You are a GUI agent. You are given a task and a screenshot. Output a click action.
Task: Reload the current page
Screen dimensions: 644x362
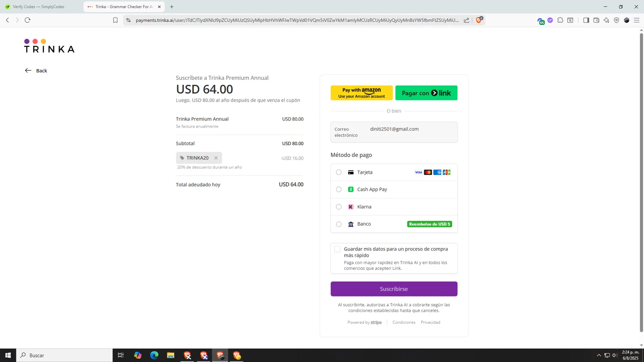click(x=27, y=20)
